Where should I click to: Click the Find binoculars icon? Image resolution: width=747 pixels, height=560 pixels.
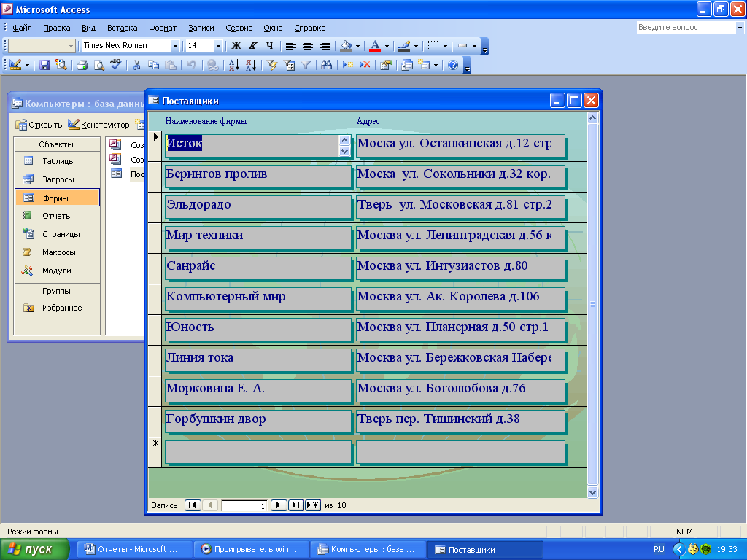(326, 65)
